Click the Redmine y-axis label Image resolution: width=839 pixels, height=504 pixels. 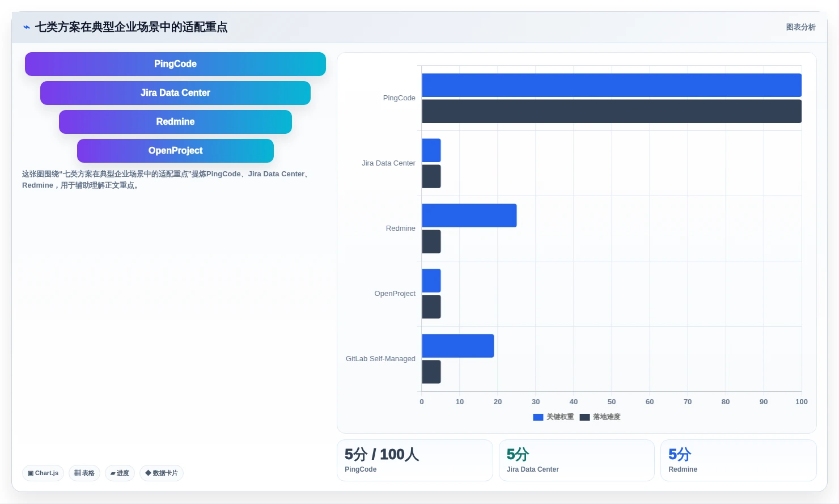401,228
